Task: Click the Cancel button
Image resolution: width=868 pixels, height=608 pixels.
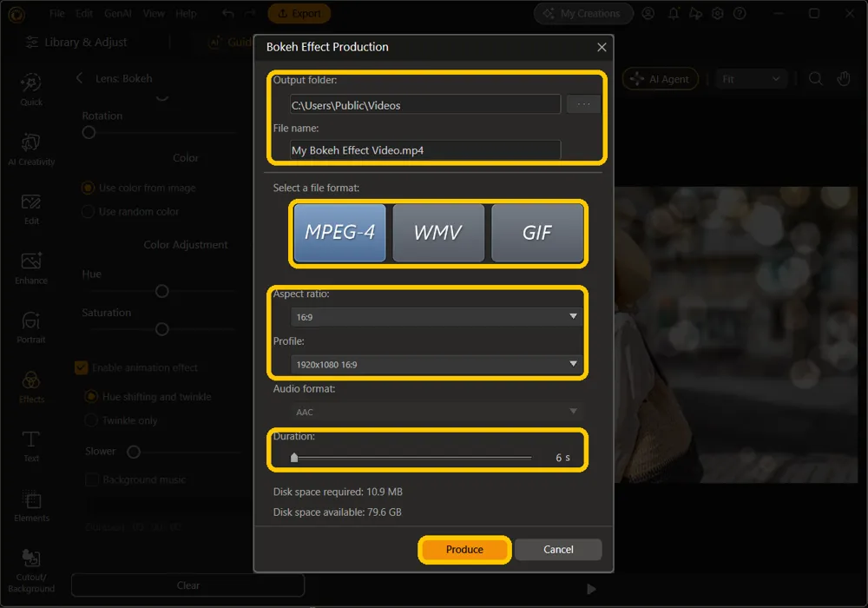Action: coord(558,549)
